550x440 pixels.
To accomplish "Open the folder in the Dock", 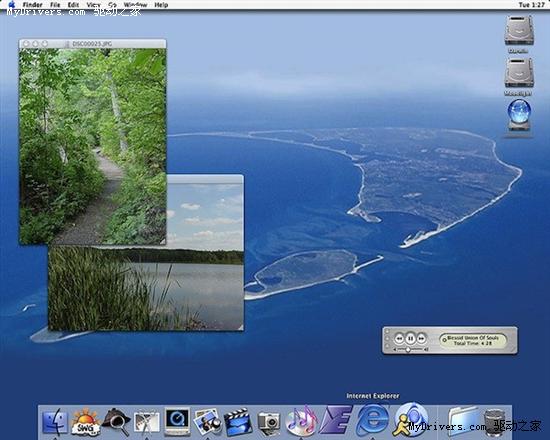I will (x=463, y=421).
